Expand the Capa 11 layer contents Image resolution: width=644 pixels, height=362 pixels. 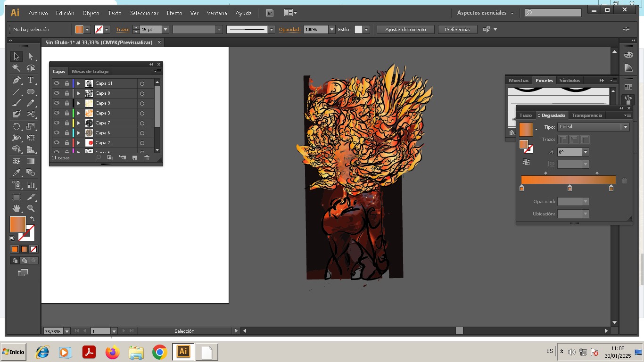point(79,83)
